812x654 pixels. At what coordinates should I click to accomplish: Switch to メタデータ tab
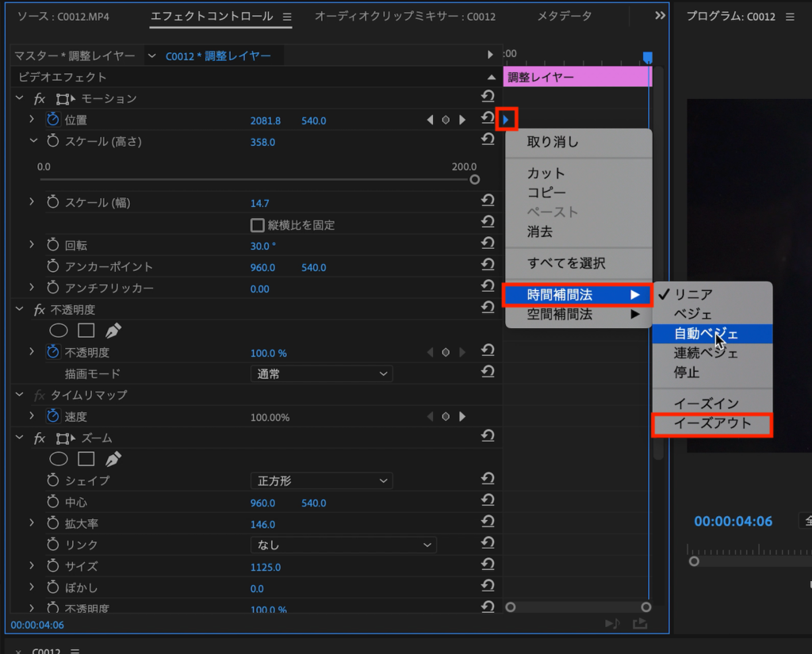(x=565, y=17)
